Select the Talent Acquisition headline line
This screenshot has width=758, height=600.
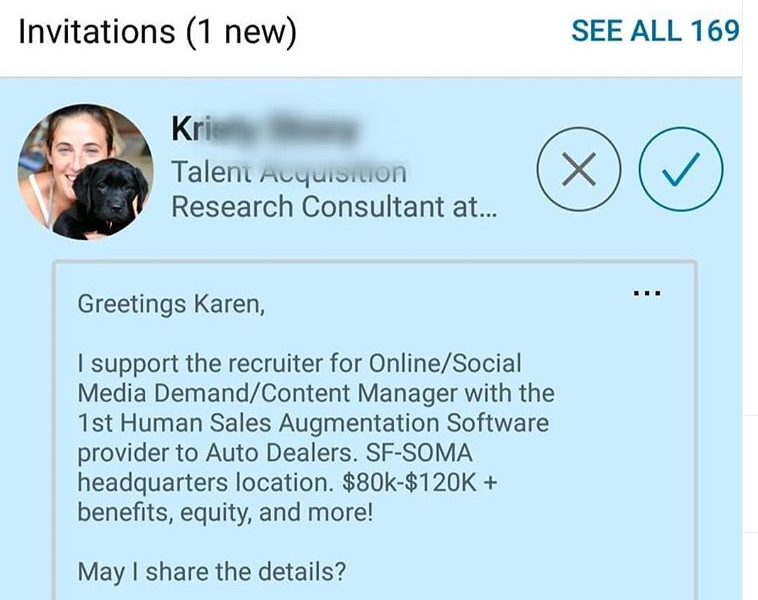(x=289, y=172)
